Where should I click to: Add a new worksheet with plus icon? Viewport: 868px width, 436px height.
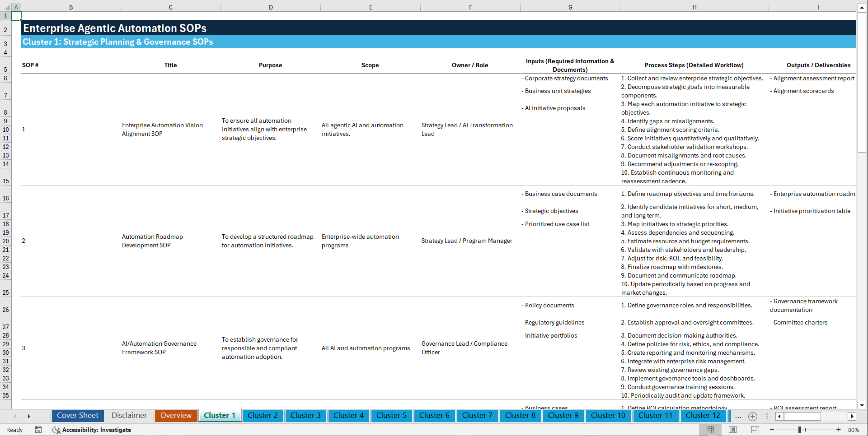[x=753, y=417]
